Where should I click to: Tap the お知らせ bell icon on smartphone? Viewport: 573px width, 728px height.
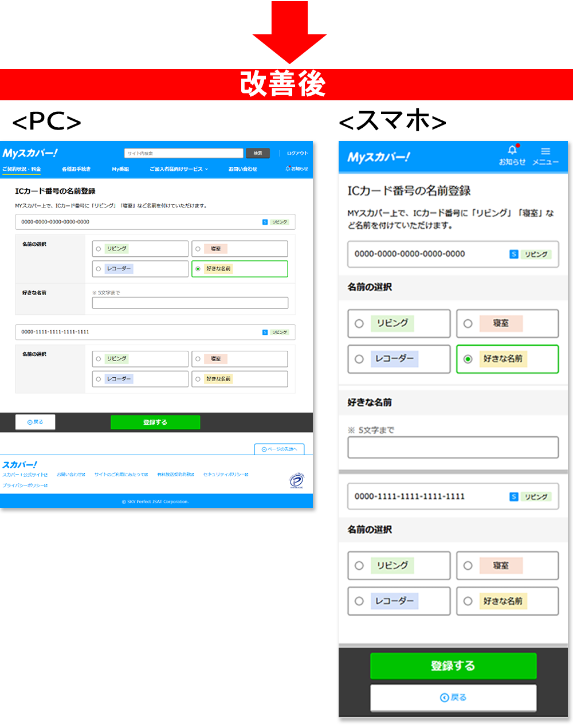coord(512,151)
